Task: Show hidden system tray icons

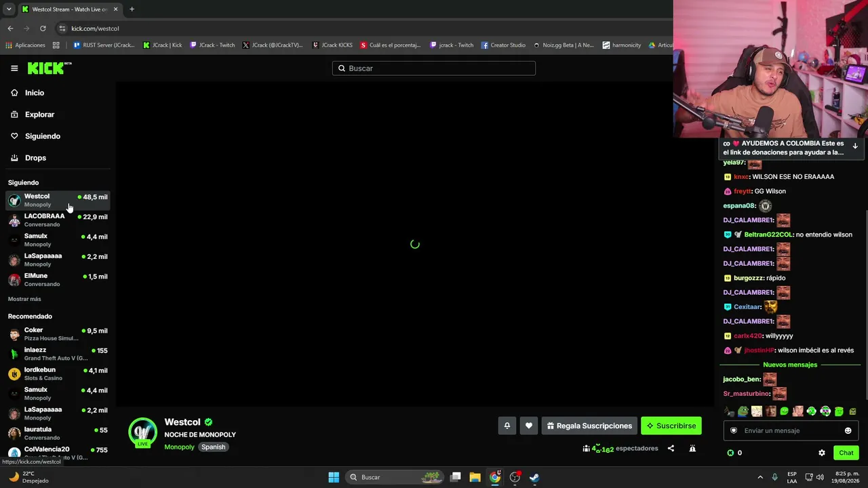Action: coord(760,477)
